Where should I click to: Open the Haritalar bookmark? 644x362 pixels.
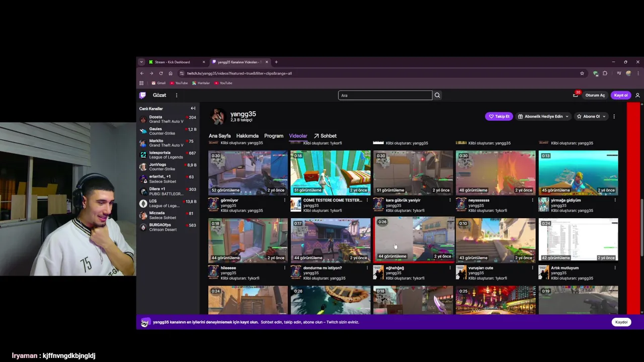pos(201,83)
